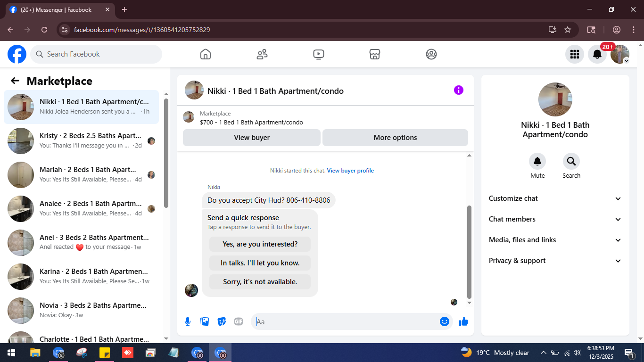Image resolution: width=644 pixels, height=362 pixels.
Task: Go to Home feed icon
Action: (x=206, y=54)
